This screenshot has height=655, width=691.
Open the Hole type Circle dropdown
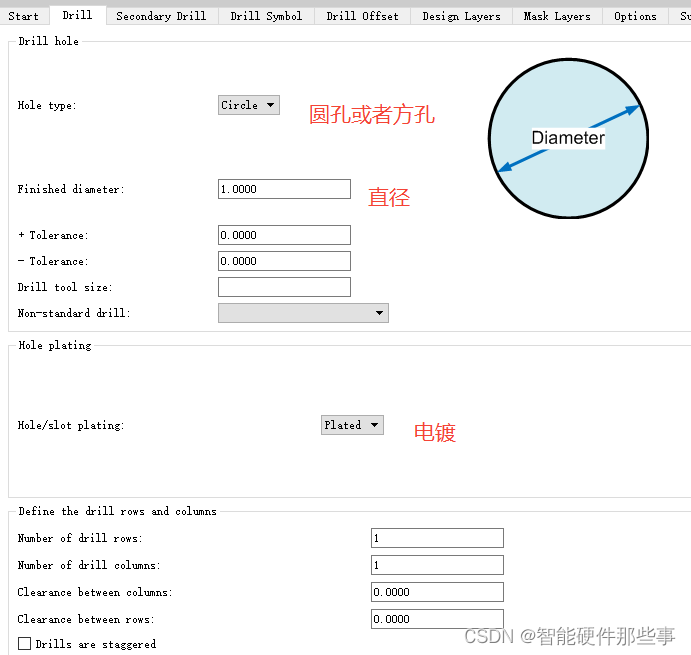coord(248,105)
